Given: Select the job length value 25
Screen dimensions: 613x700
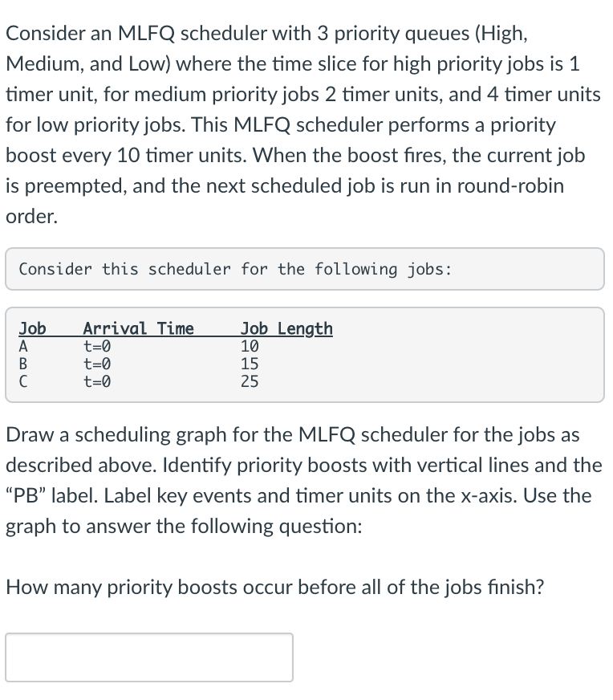Looking at the screenshot, I should 249,381.
